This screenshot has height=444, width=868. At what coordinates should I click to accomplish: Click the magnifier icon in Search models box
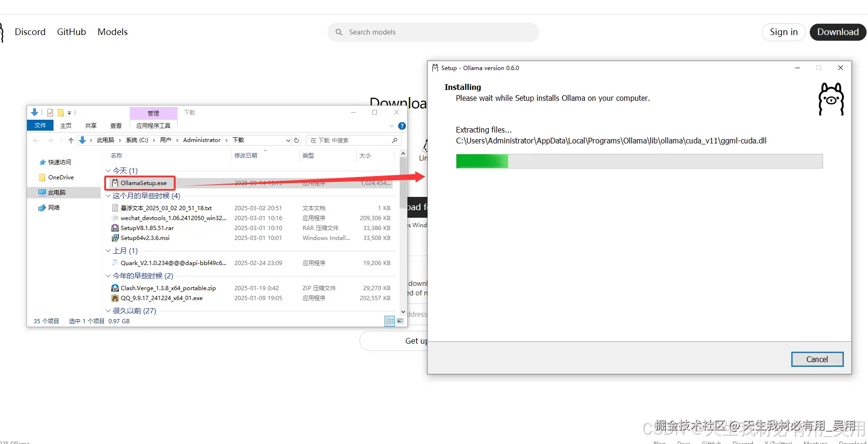coord(339,32)
